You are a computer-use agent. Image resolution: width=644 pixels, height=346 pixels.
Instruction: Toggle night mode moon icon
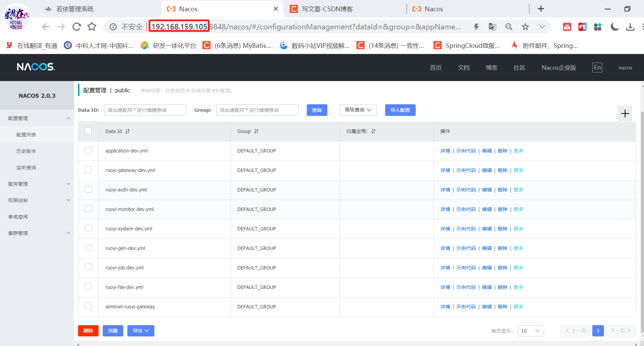pyautogui.click(x=615, y=27)
